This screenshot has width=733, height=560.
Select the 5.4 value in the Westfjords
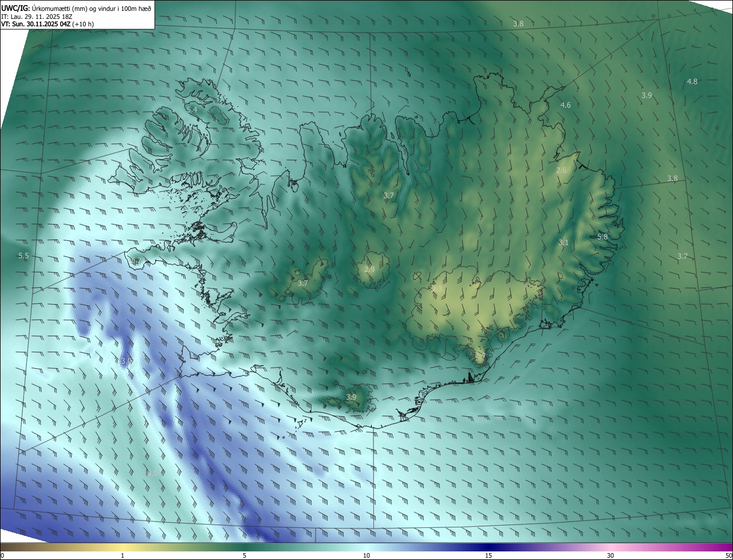point(192,109)
